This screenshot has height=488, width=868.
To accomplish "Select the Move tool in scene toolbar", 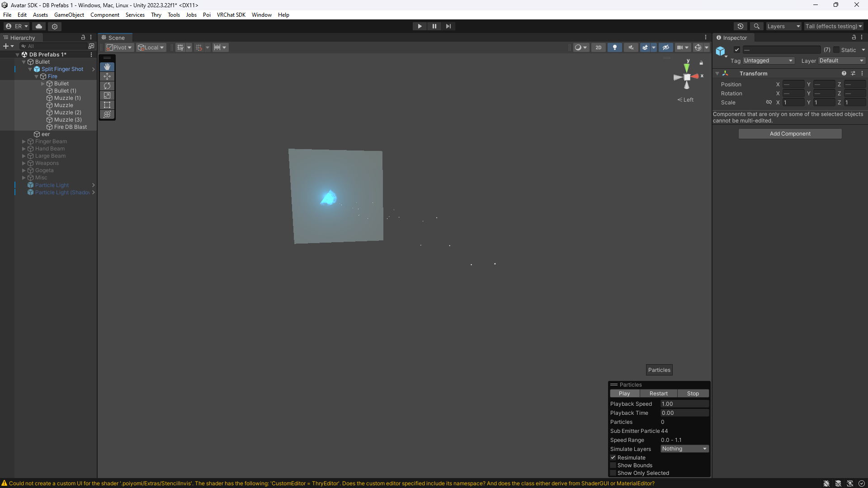I will point(107,76).
